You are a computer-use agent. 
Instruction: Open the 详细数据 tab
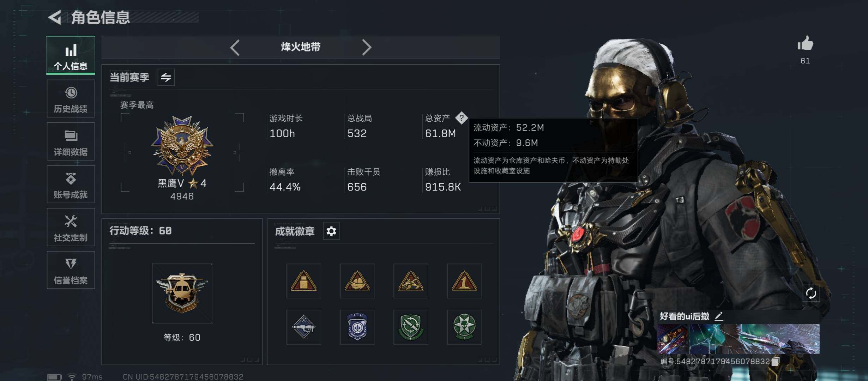pyautogui.click(x=71, y=141)
